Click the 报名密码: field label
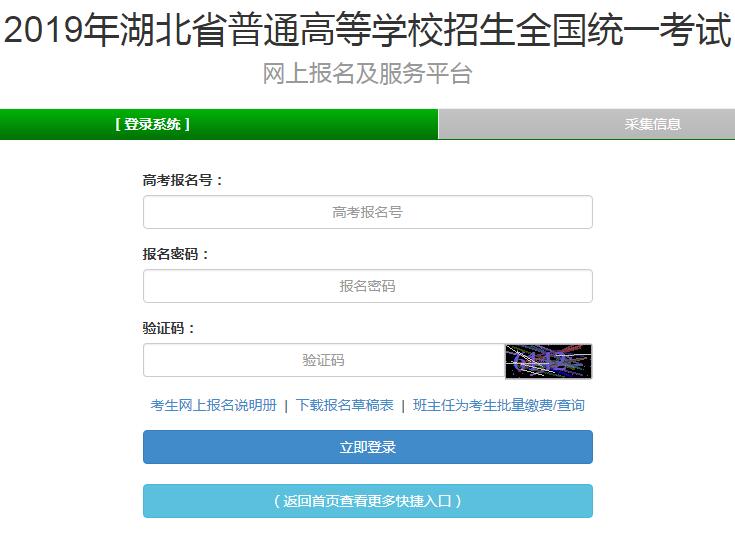Viewport: 735px width, 534px height. click(175, 254)
